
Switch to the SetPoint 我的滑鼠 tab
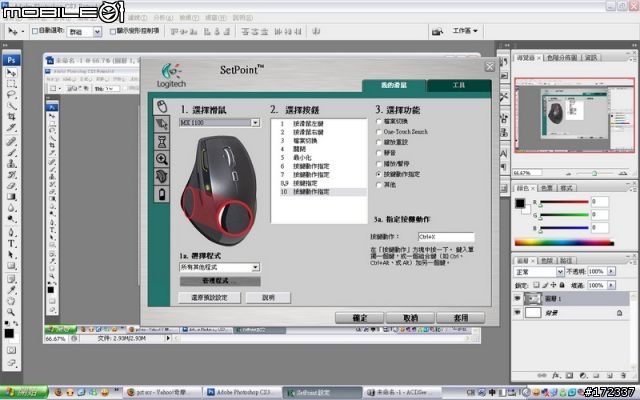(393, 85)
